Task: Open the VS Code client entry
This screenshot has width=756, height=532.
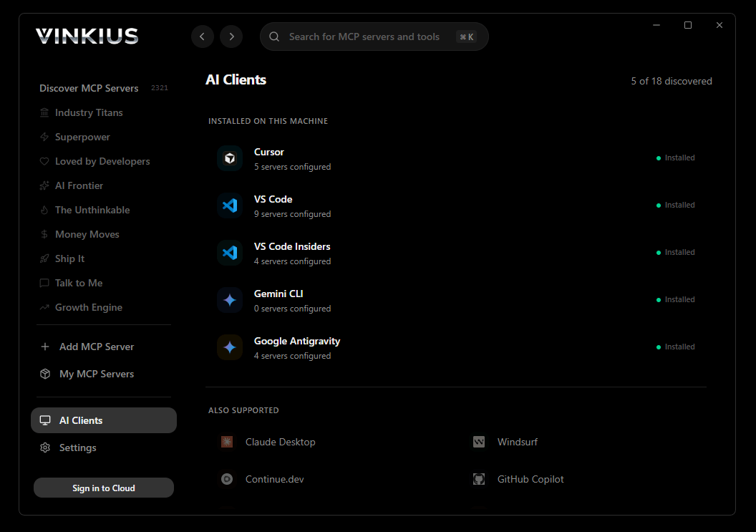Action: (x=273, y=205)
